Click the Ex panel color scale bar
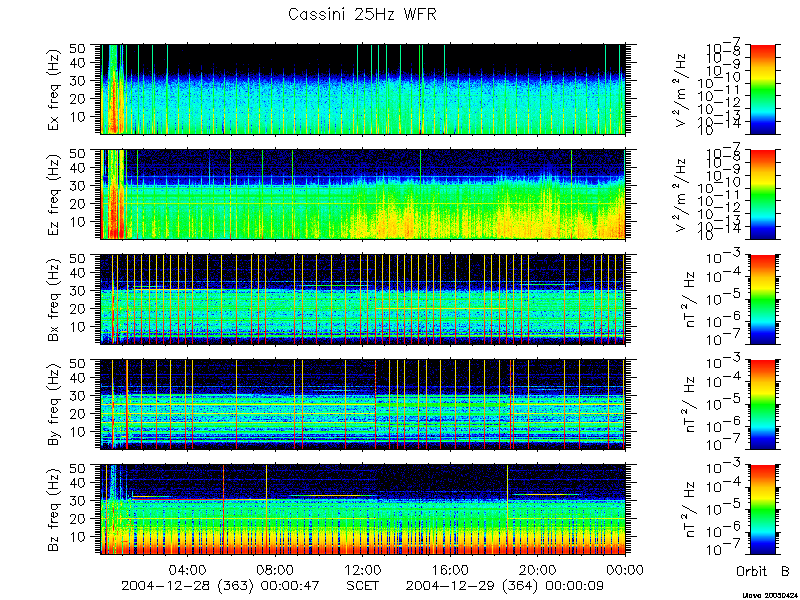 point(762,89)
